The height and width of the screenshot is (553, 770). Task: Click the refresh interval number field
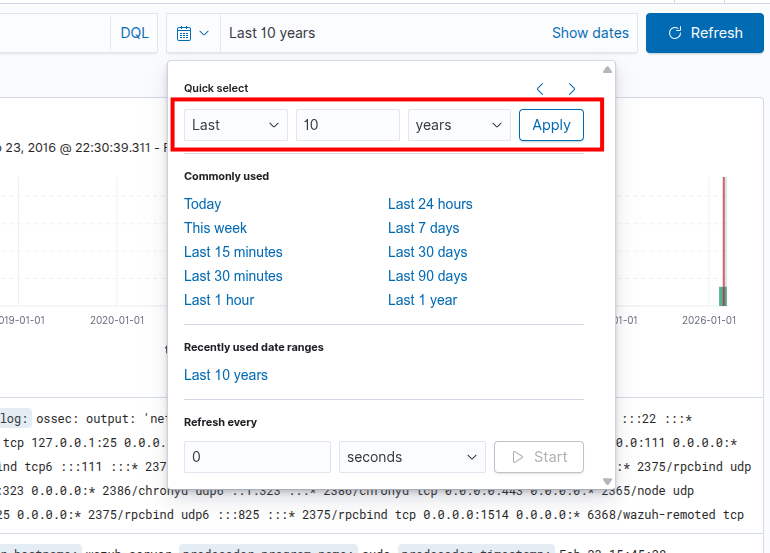[x=257, y=457]
